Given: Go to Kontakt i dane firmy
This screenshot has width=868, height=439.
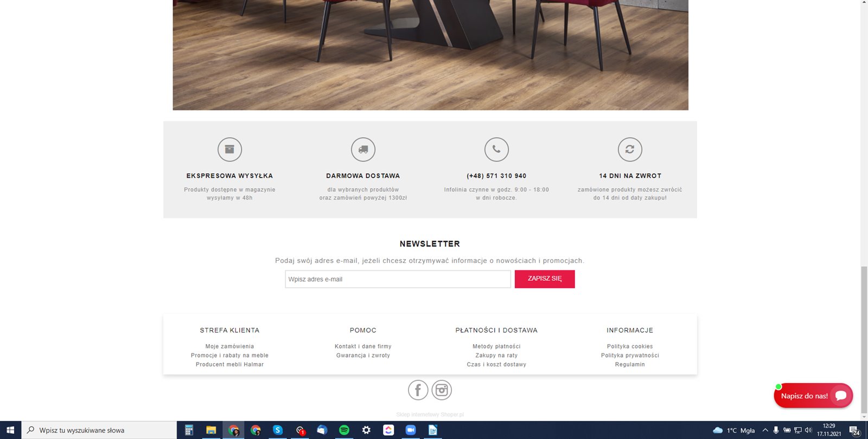Looking at the screenshot, I should click(363, 346).
